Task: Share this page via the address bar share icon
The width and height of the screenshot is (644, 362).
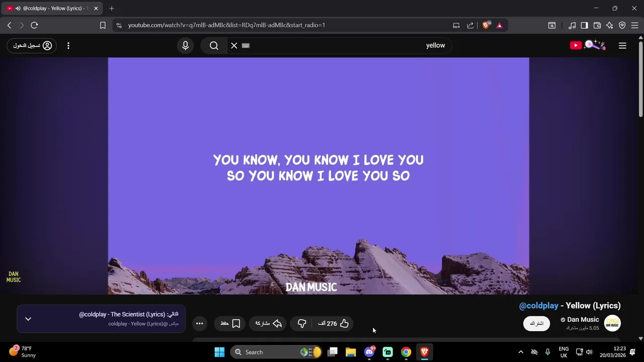Action: 470,25
